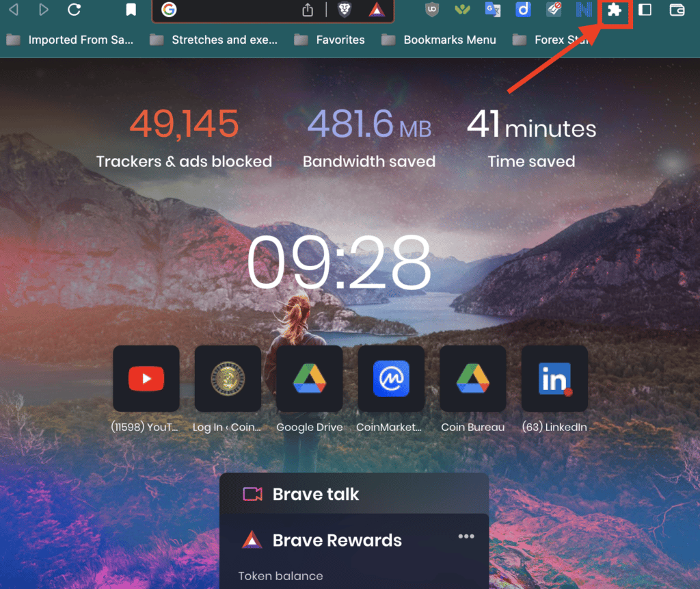The image size is (700, 589).
Task: Click the Extensions puzzle piece icon
Action: (615, 10)
